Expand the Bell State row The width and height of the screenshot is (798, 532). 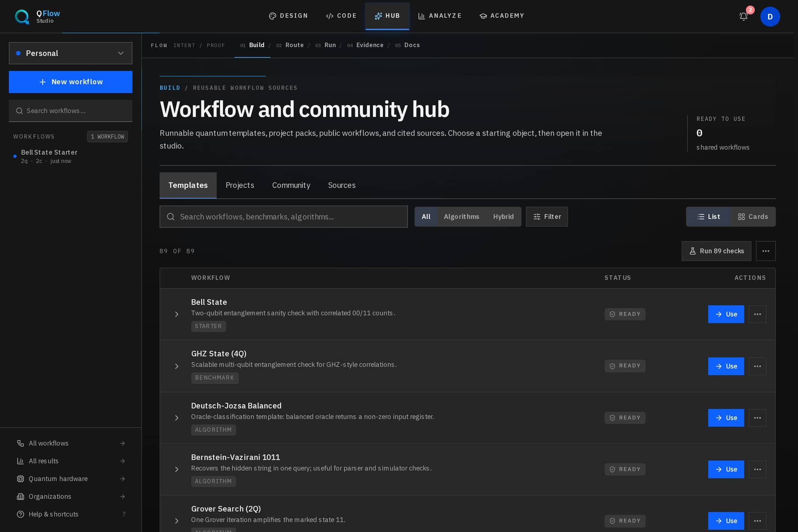click(x=177, y=314)
